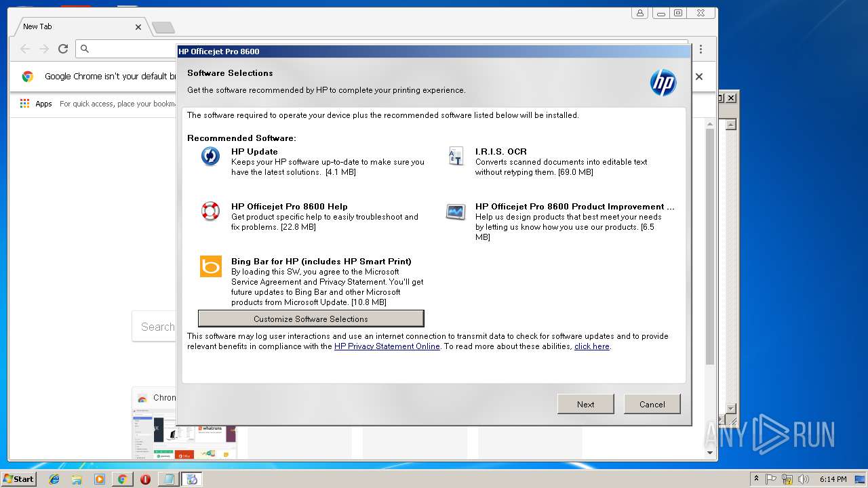Click the clock showing 6:14 PM
The height and width of the screenshot is (488, 868).
point(833,479)
